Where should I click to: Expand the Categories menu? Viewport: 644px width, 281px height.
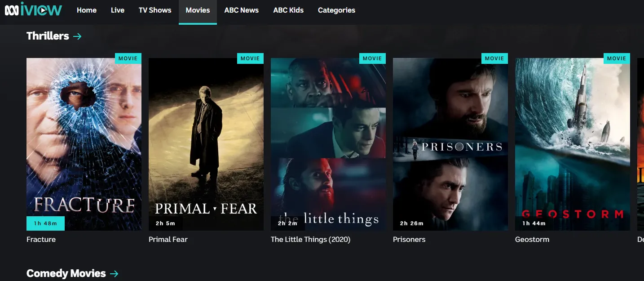[x=336, y=10]
